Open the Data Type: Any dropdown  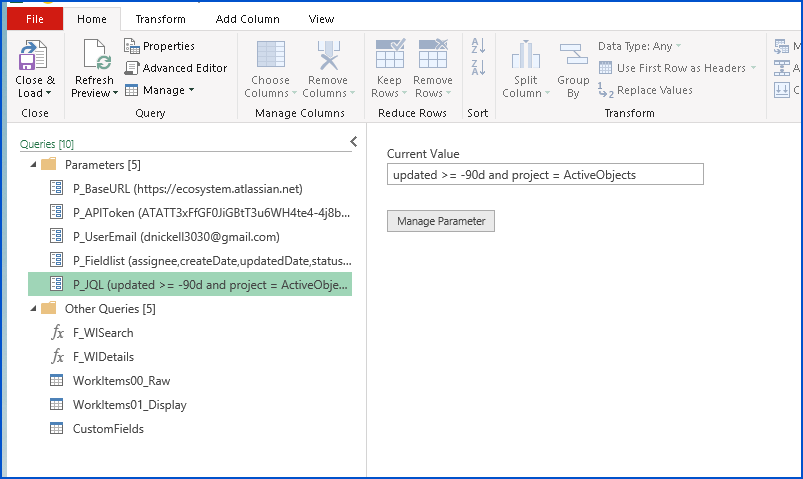640,46
